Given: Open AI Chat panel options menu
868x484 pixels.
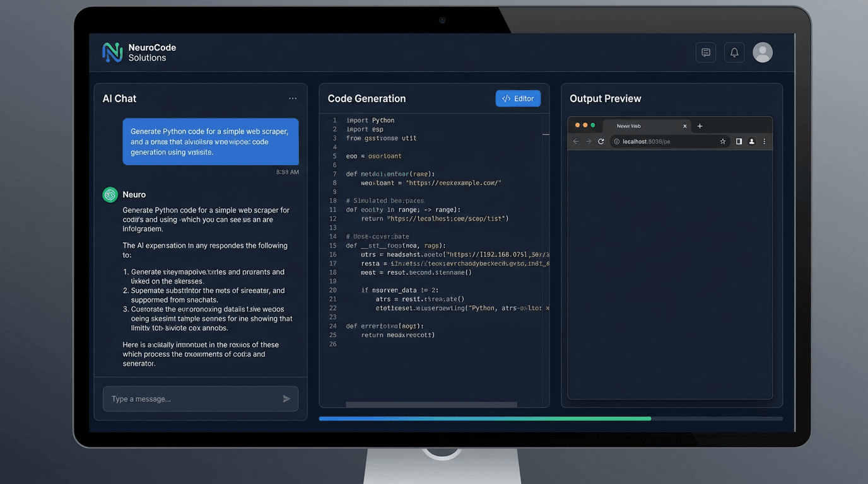Looking at the screenshot, I should [x=293, y=98].
